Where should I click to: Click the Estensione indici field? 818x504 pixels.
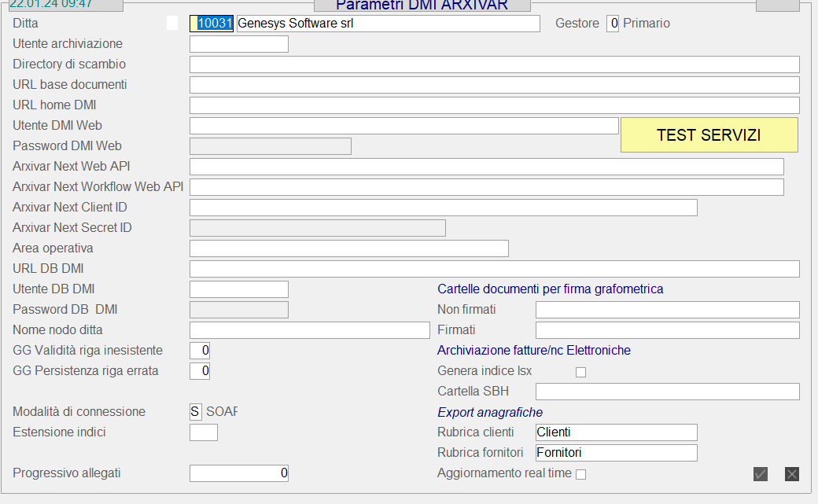pos(204,432)
